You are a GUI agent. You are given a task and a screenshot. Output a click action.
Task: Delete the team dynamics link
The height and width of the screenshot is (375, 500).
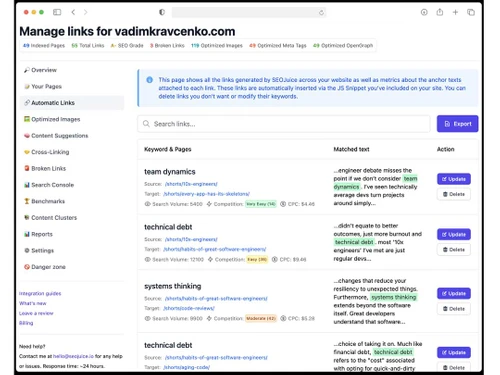[454, 194]
